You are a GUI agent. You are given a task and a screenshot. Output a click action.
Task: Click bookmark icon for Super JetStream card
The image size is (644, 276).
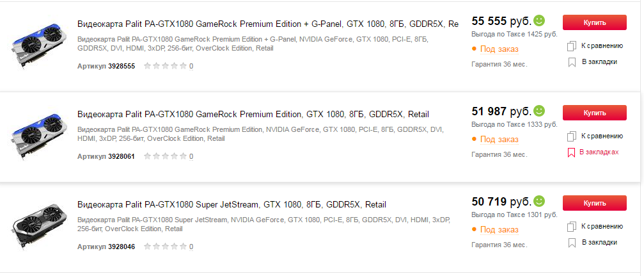pyautogui.click(x=572, y=243)
